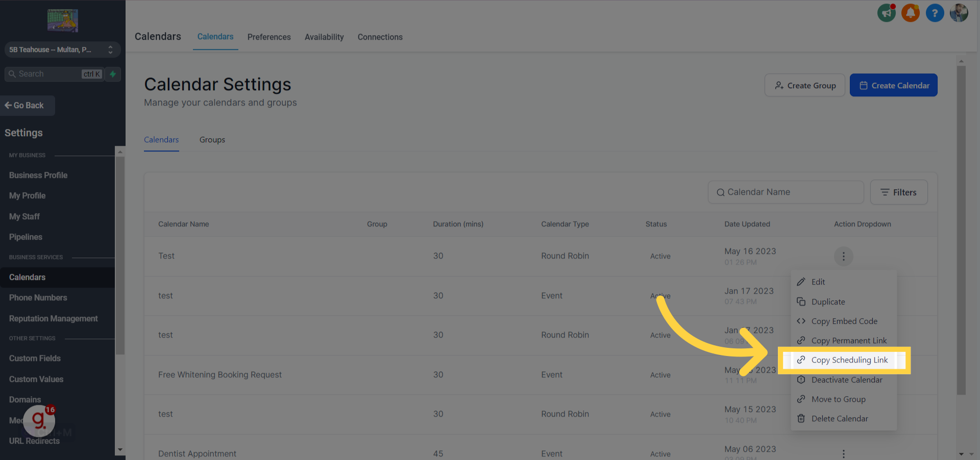Screen dimensions: 980x460
Task: Open Phone Numbers settings page
Action: (x=38, y=298)
